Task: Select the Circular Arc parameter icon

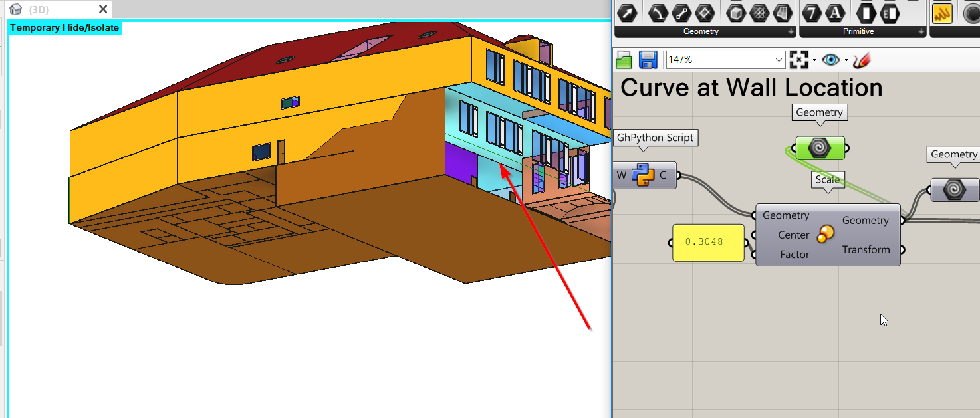Action: (658, 13)
